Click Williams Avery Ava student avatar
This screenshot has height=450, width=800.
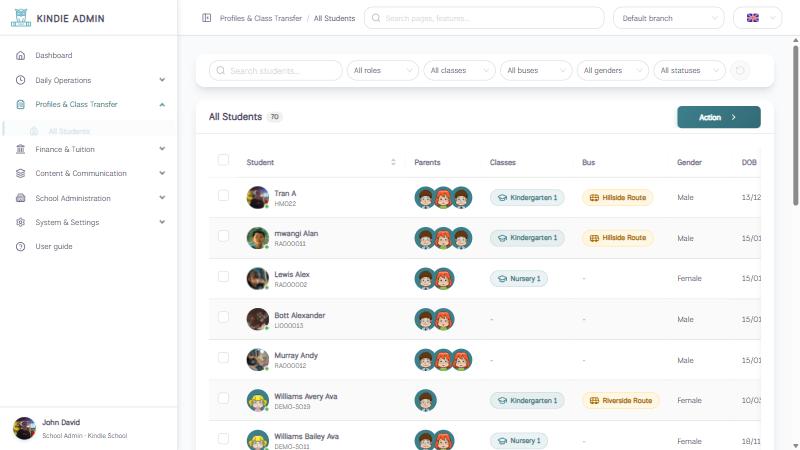click(258, 401)
